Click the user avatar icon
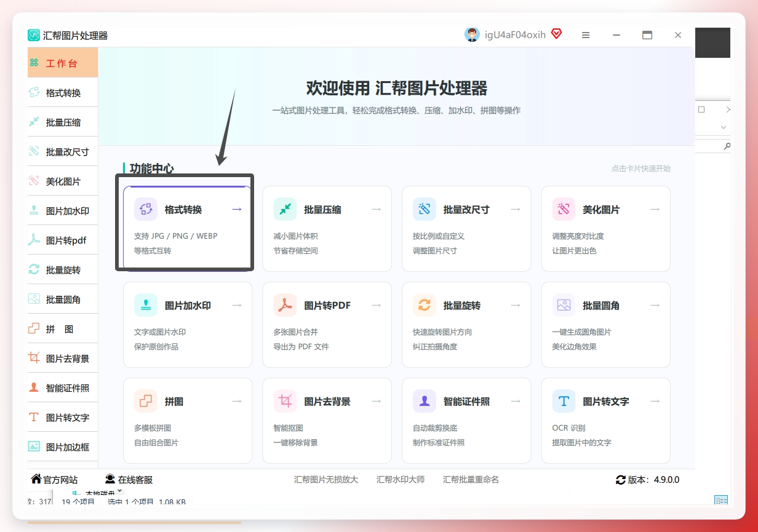 tap(472, 35)
